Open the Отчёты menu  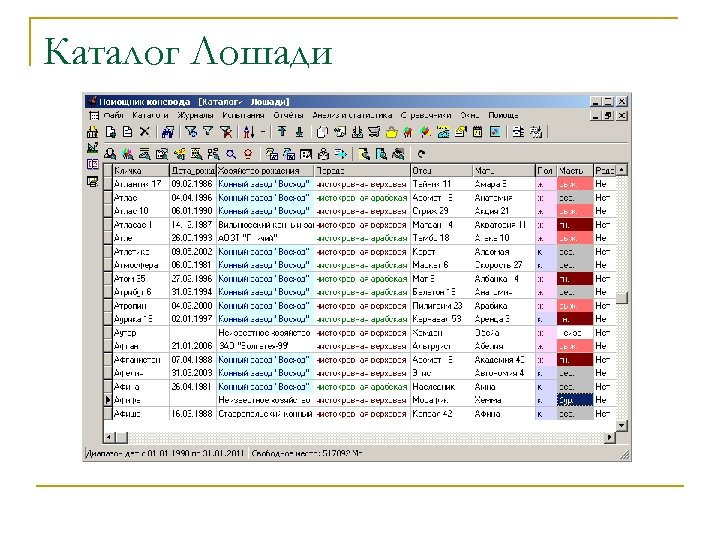pyautogui.click(x=288, y=115)
